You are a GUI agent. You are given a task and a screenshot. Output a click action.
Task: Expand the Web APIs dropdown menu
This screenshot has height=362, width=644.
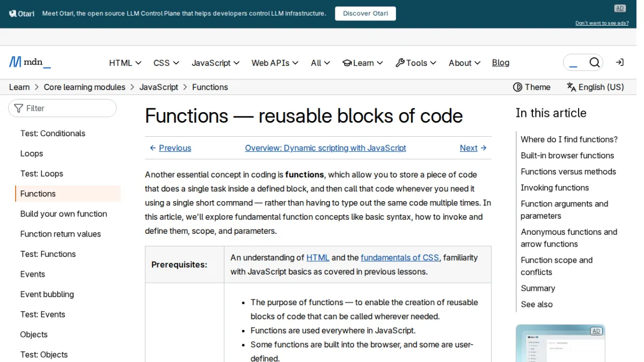click(275, 63)
